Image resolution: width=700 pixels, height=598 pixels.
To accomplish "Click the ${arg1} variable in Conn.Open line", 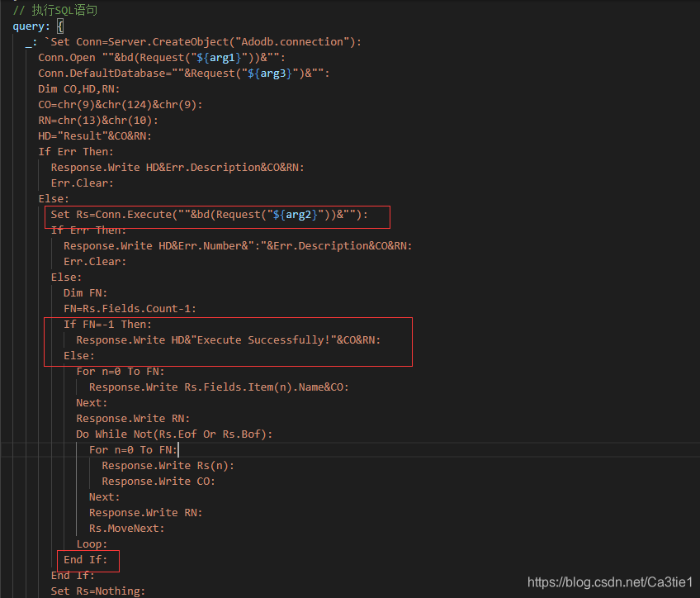I will click(219, 58).
